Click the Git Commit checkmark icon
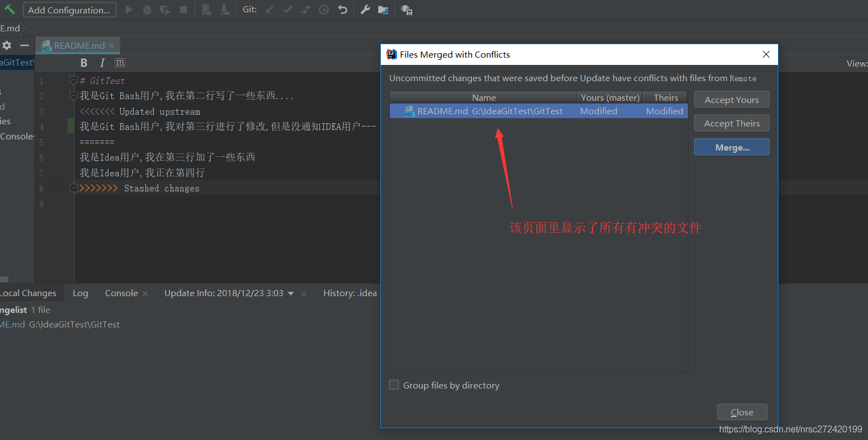 point(287,10)
